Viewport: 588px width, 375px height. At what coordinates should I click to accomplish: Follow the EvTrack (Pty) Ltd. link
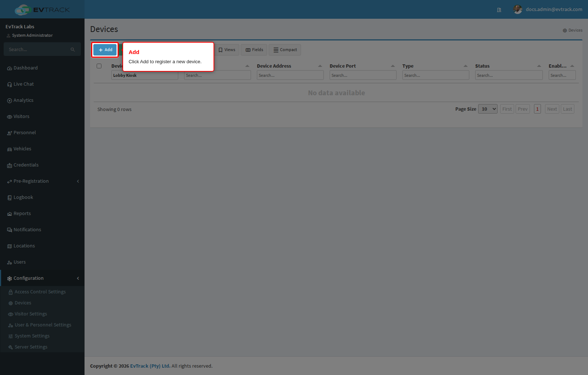[150, 366]
